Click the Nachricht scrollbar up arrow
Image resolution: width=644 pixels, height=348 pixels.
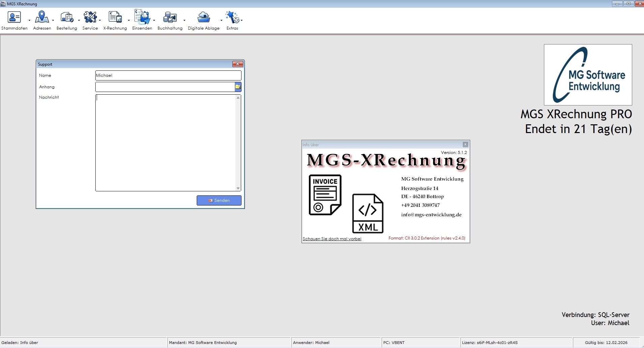point(238,98)
